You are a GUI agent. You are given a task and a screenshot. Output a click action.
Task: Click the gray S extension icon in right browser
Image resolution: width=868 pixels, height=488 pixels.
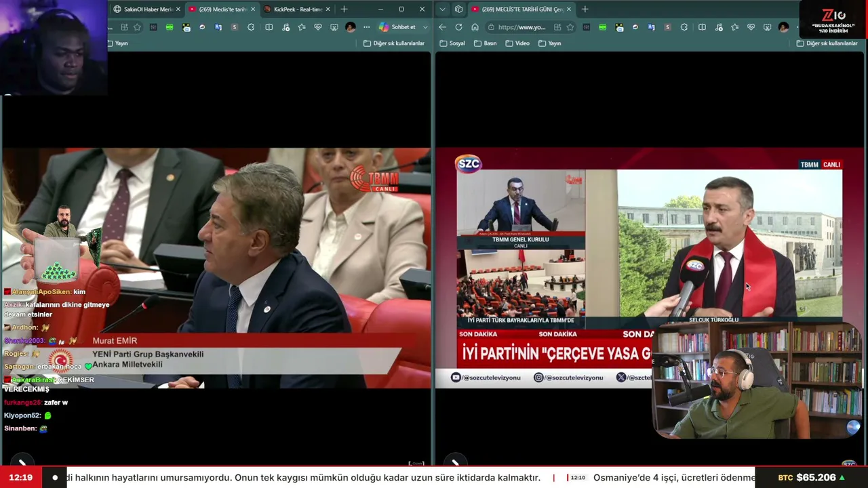pyautogui.click(x=667, y=27)
